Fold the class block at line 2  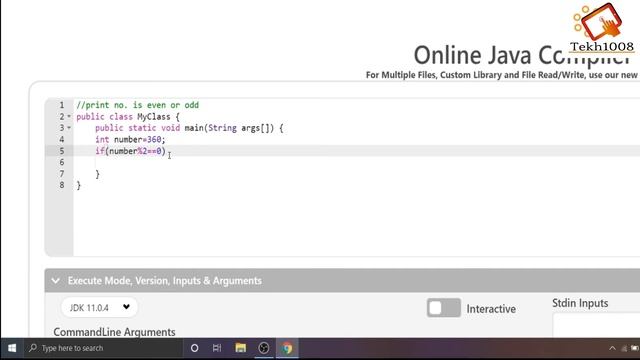point(69,117)
